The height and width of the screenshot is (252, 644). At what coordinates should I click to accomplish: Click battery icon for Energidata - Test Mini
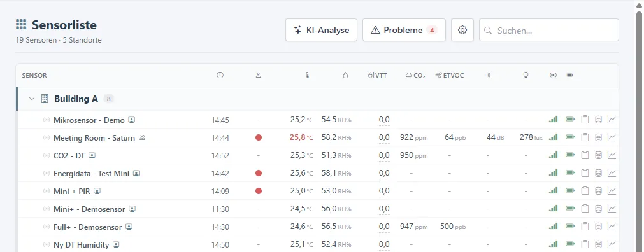pyautogui.click(x=570, y=173)
